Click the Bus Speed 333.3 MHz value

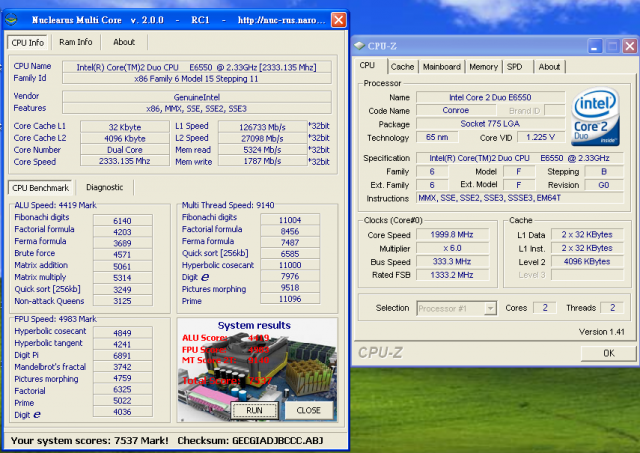(x=452, y=262)
